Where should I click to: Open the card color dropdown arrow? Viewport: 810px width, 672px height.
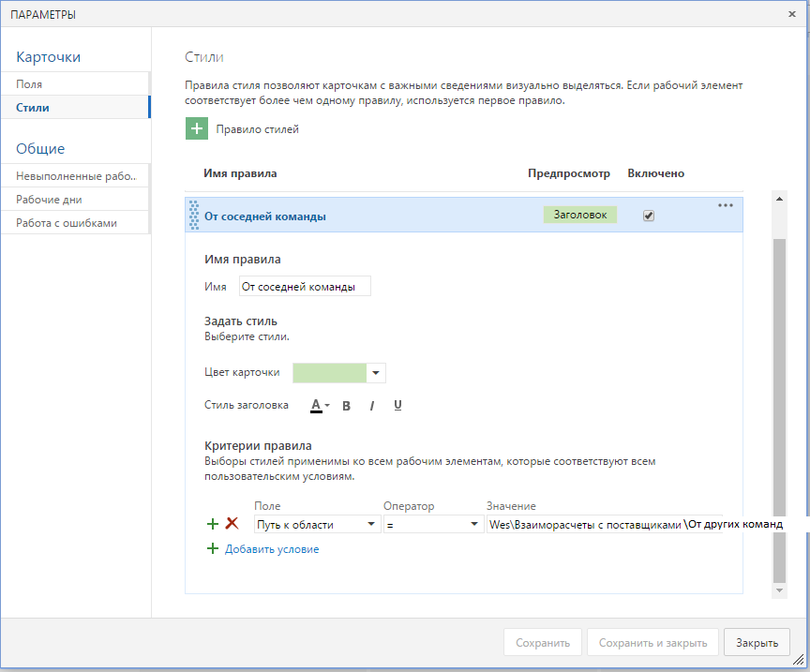tap(376, 373)
